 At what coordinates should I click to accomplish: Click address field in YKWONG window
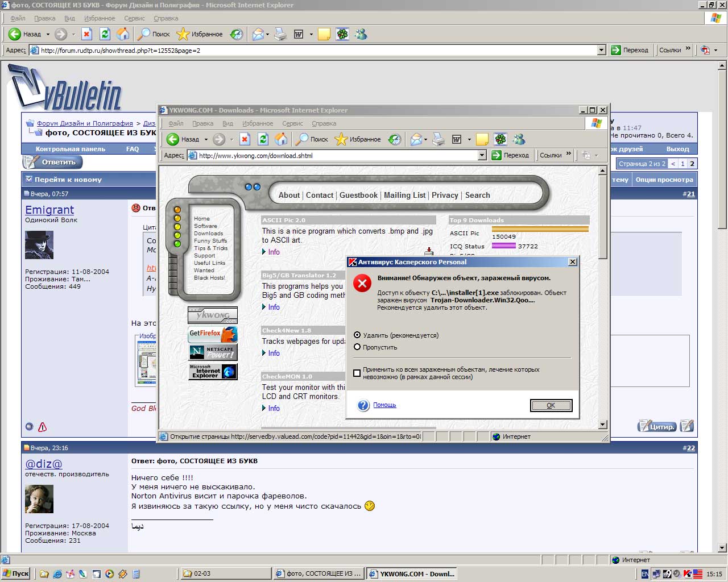tap(337, 155)
